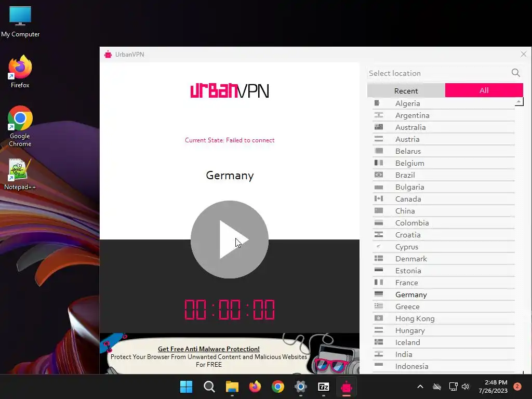Close the UrbanVPN window
The height and width of the screenshot is (399, 532).
(524, 54)
